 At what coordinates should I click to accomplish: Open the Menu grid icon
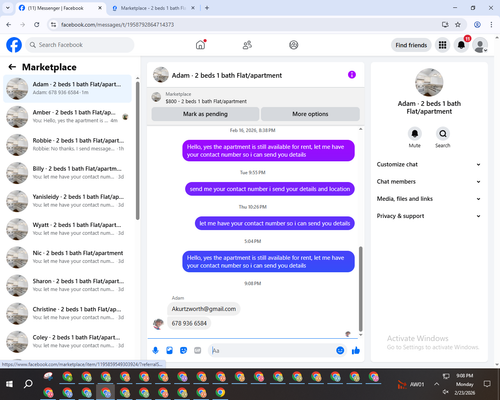(x=442, y=45)
